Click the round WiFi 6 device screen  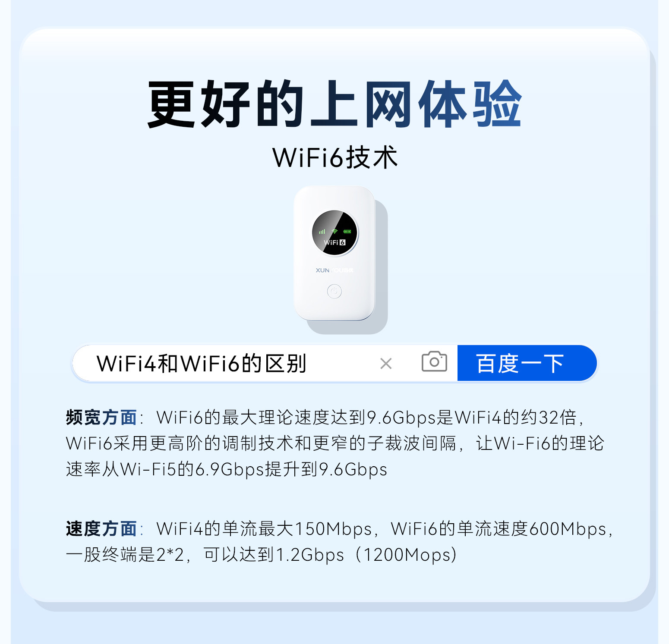click(x=334, y=233)
